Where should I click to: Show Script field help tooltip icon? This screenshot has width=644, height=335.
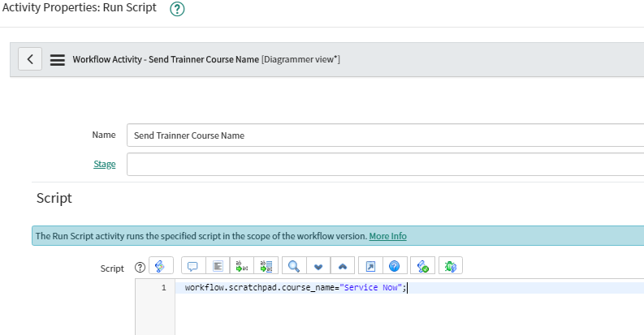click(140, 268)
